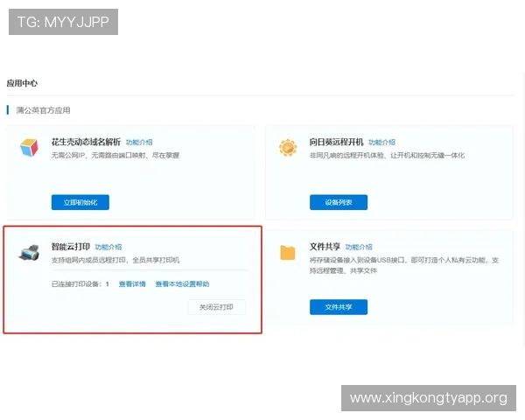Open 功能介绍 link beside 向日葵远程开机
Image resolution: width=525 pixels, height=420 pixels.
pyautogui.click(x=381, y=143)
